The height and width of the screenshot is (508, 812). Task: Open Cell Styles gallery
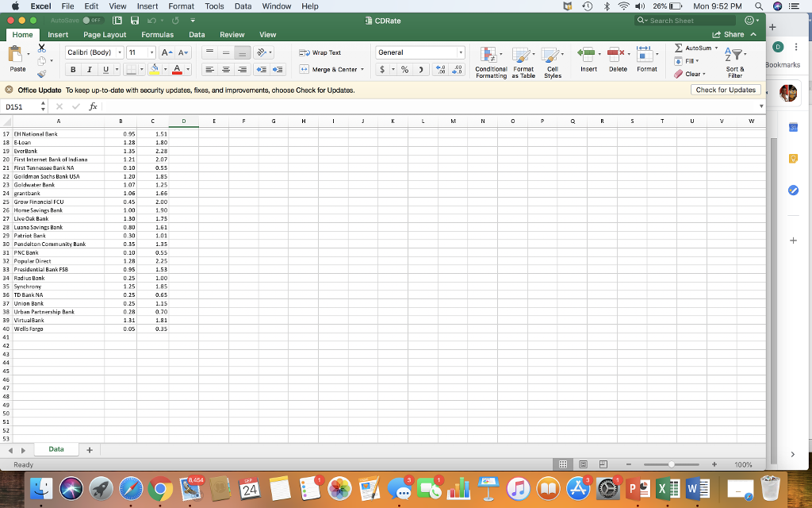552,62
